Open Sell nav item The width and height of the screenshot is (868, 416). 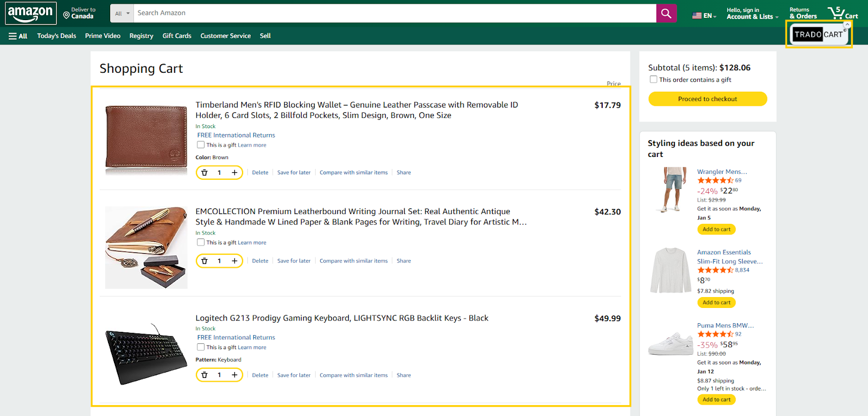(x=265, y=36)
